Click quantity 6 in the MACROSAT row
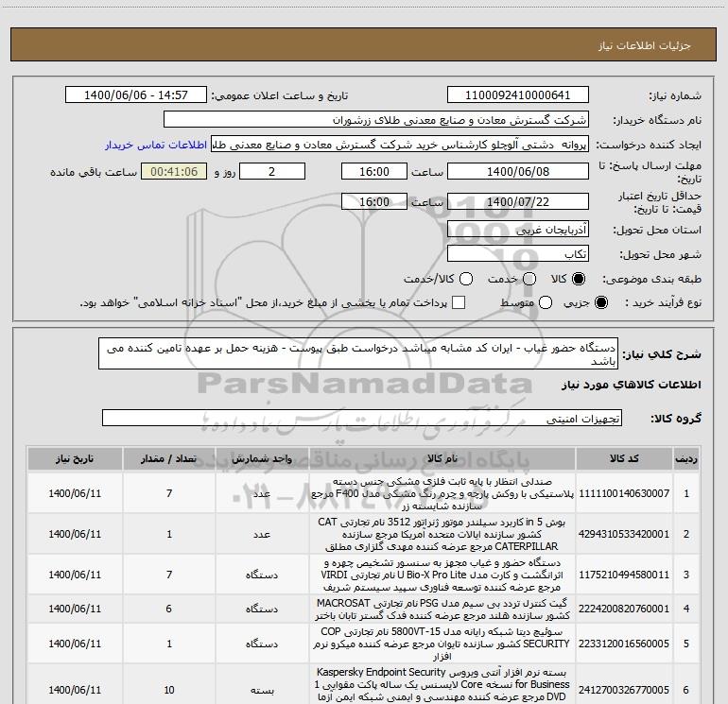Screen dimensions: 728x704 tap(169, 609)
